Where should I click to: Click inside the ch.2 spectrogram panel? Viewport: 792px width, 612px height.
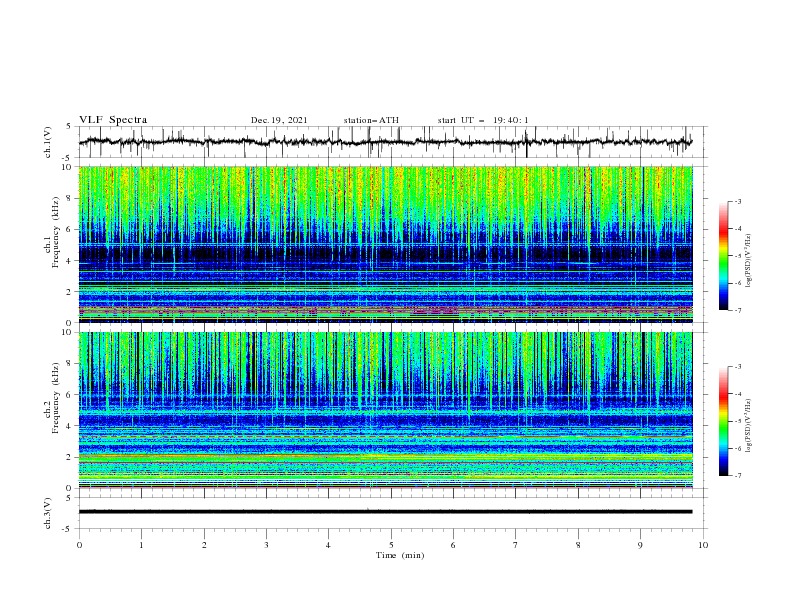click(385, 410)
